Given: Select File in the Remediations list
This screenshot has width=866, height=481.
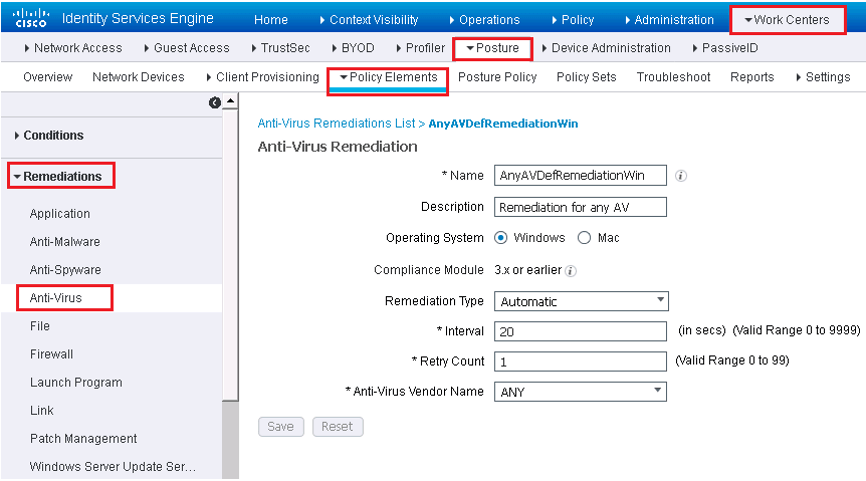Looking at the screenshot, I should tap(40, 326).
